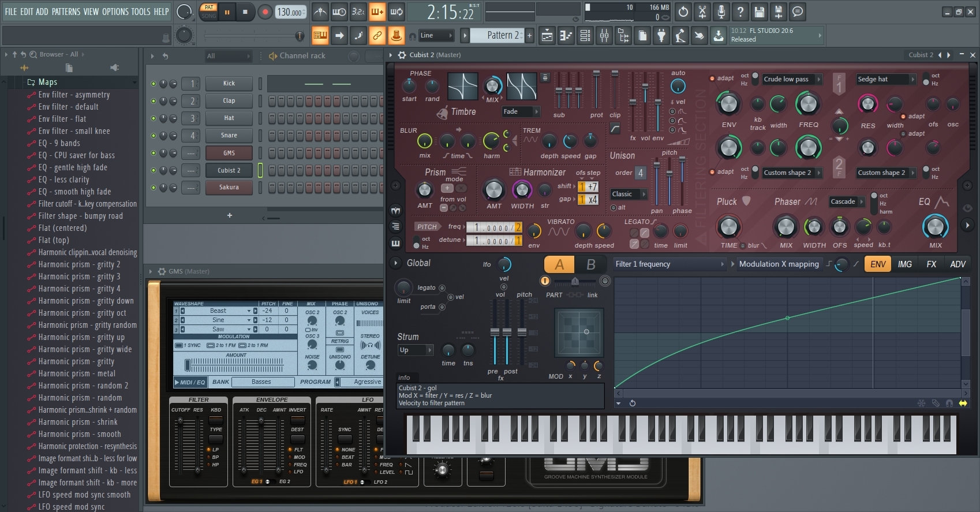Open the piano roll view icon
980x512 pixels.
pyautogui.click(x=566, y=35)
